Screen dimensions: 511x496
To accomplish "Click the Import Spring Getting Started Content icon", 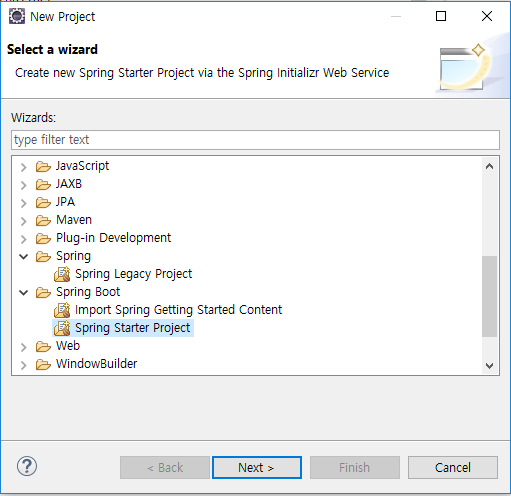I will [62, 310].
